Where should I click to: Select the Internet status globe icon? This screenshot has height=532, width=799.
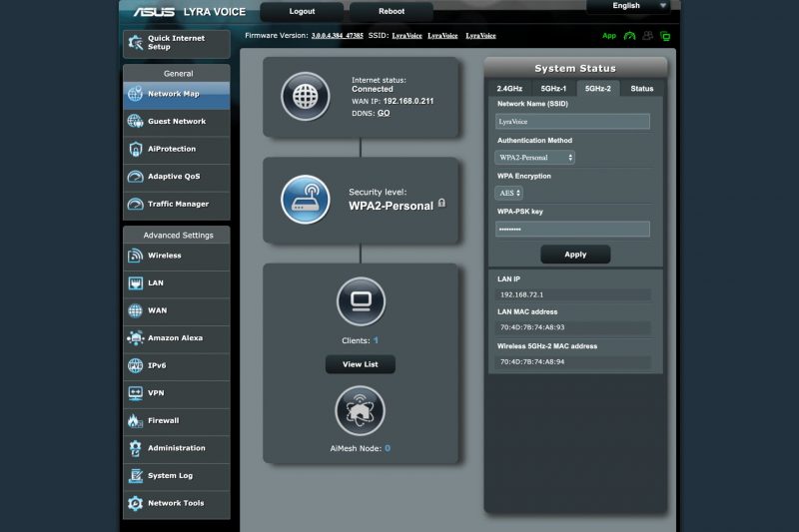click(x=306, y=96)
